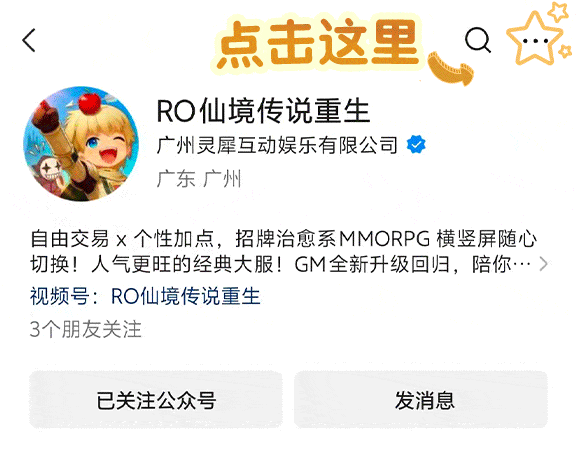Click company name 广州灵犀互动娱乐有限公司

(277, 145)
